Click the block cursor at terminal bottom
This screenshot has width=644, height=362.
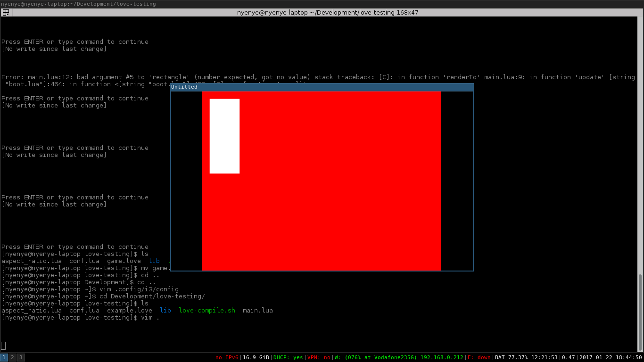coord(3,346)
